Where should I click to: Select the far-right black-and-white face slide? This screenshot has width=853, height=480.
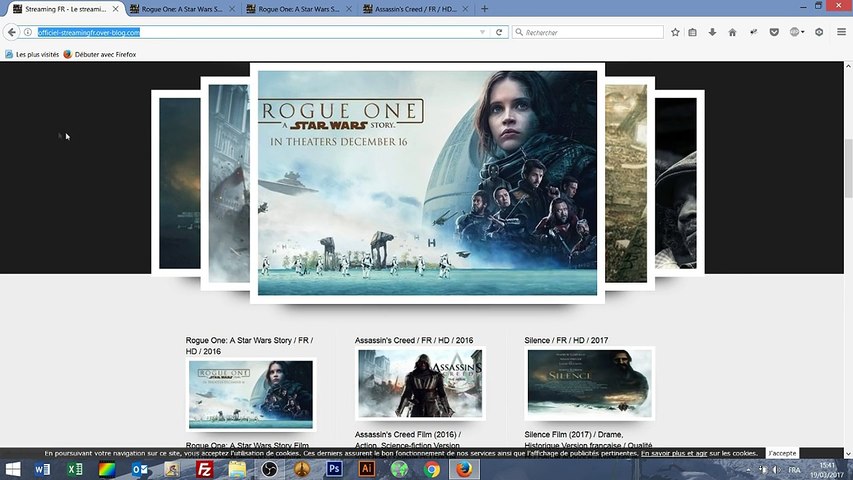679,183
